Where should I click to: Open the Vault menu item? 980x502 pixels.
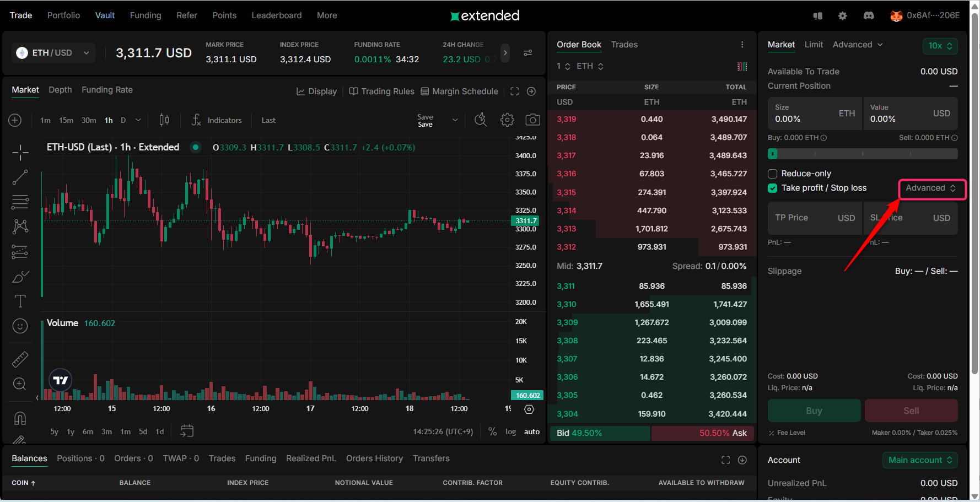coord(105,15)
